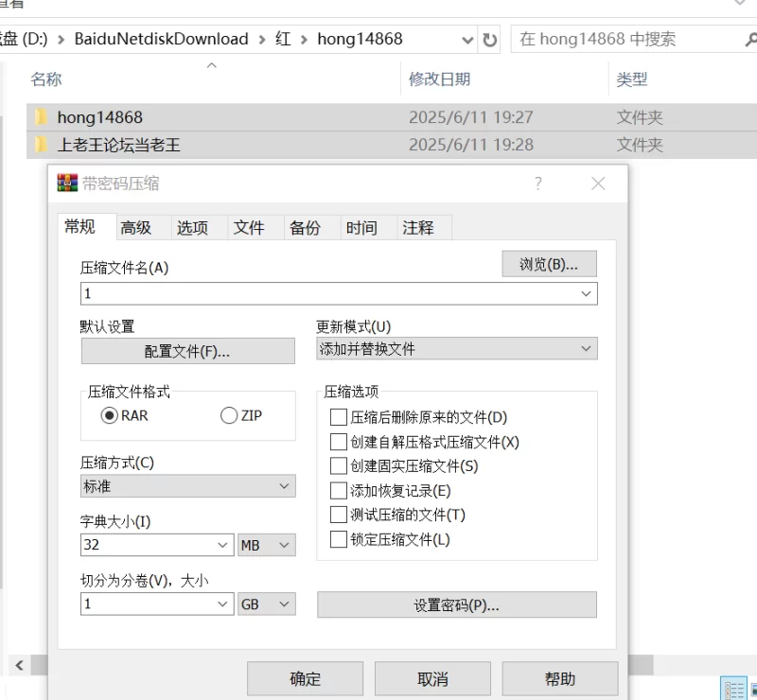Screen dimensions: 757x700
Task: Expand the dictionary size value dropdown
Action: 222,545
